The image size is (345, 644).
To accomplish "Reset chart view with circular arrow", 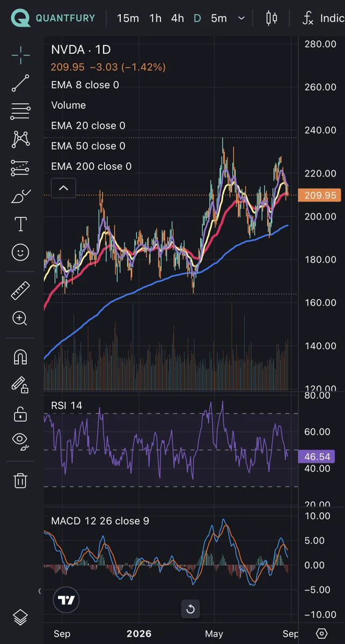I will [x=190, y=609].
